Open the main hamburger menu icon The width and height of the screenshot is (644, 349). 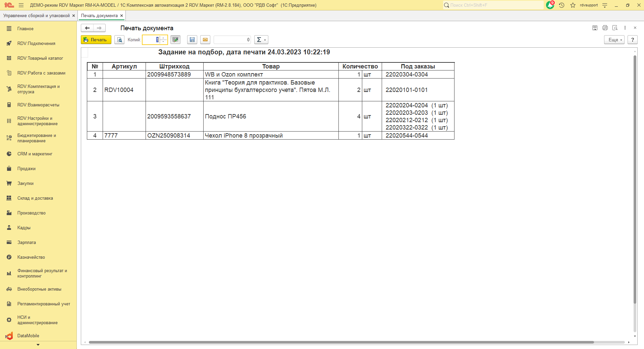coord(21,5)
